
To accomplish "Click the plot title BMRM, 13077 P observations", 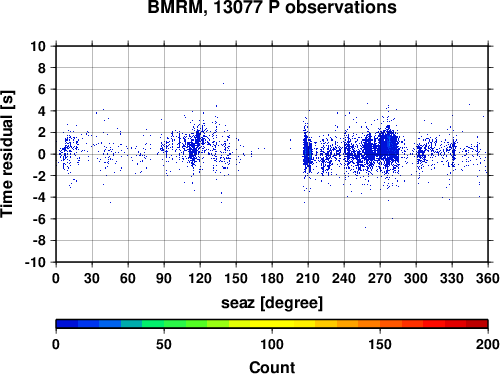I will (x=272, y=7).
